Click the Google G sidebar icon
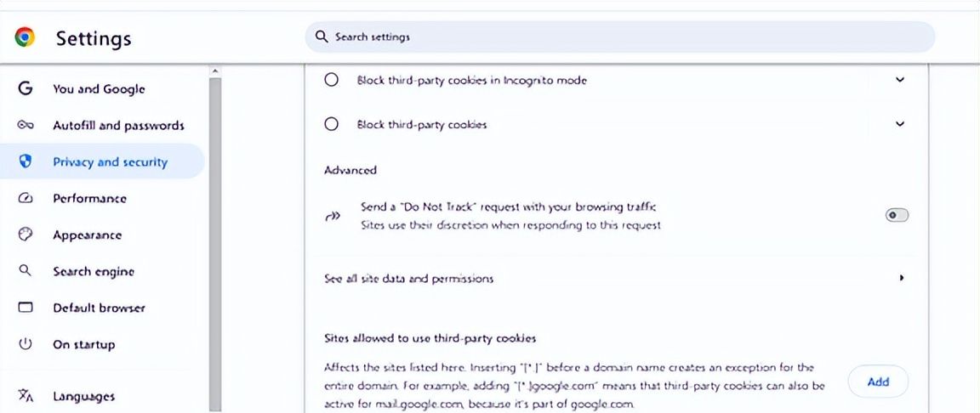Screen dimensions: 980x413 click(26, 88)
